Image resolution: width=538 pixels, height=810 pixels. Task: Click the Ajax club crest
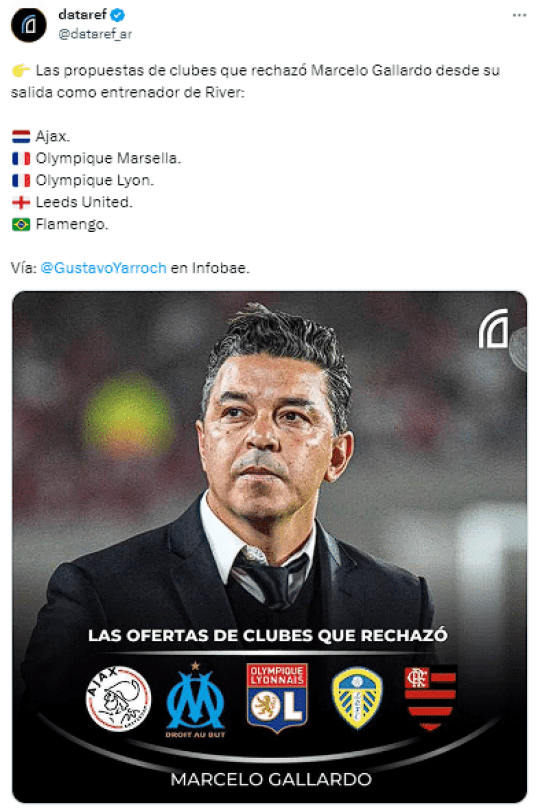(x=118, y=698)
